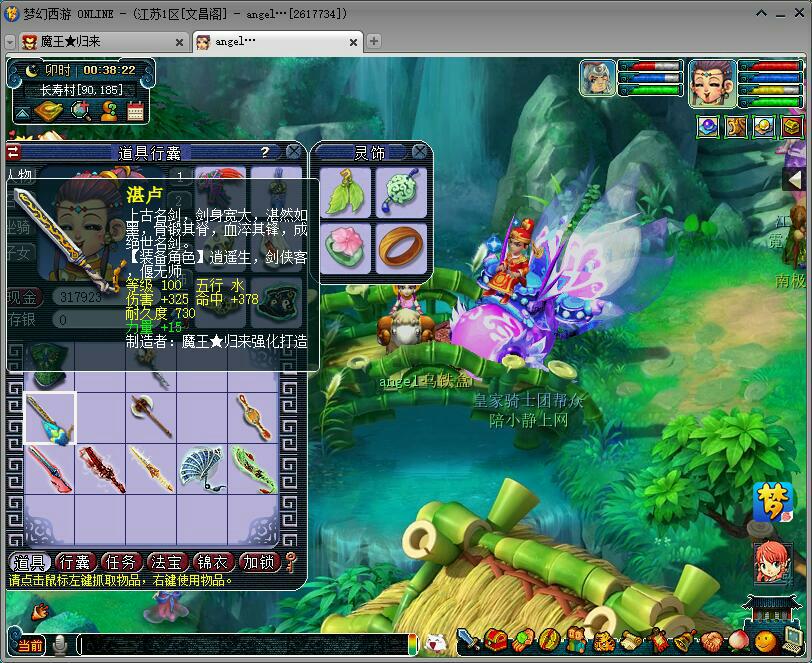Open the red treasure chest inventory icon
This screenshot has height=663, width=812.
pyautogui.click(x=496, y=640)
